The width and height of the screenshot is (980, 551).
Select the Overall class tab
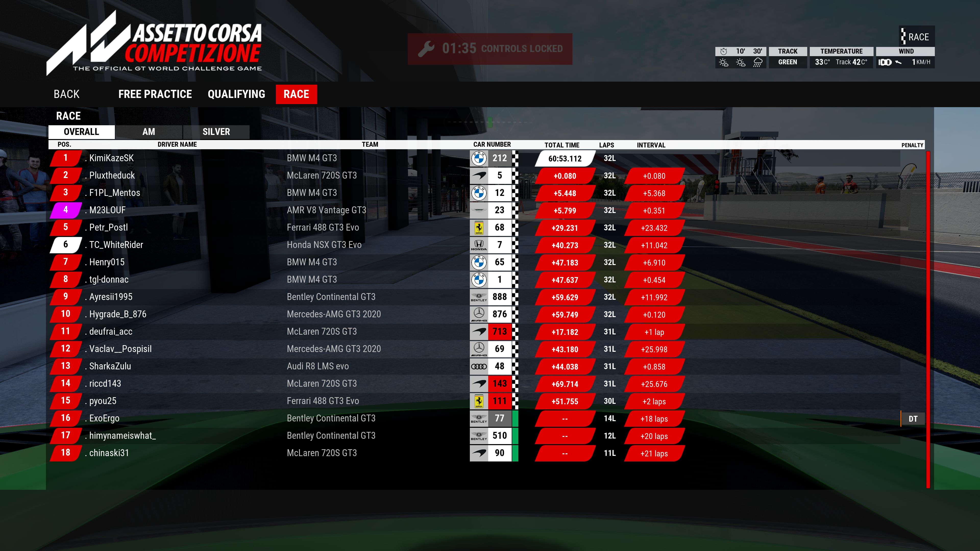(x=81, y=132)
